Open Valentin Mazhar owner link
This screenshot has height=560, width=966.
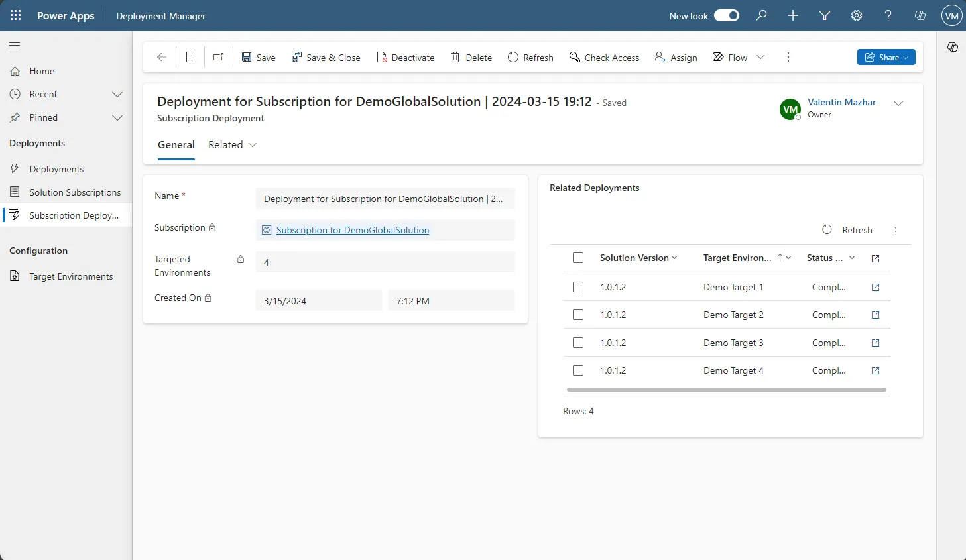point(841,102)
